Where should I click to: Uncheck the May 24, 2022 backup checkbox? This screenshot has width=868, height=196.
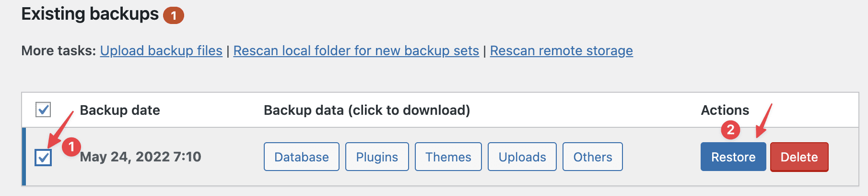[x=43, y=157]
